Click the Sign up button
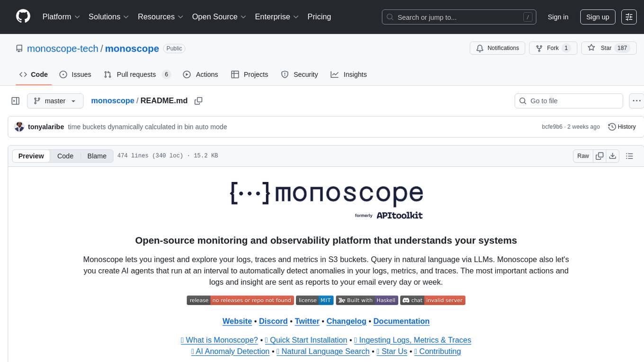This screenshot has width=644, height=362. click(x=598, y=17)
